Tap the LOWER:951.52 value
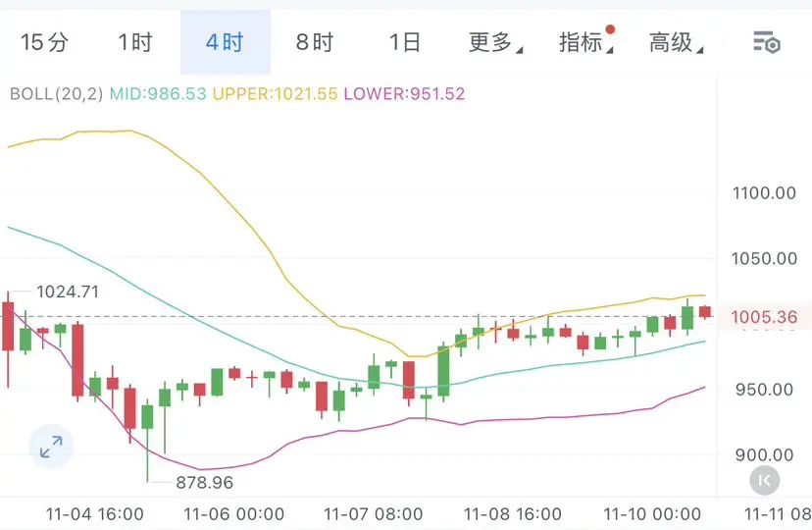 tap(404, 94)
